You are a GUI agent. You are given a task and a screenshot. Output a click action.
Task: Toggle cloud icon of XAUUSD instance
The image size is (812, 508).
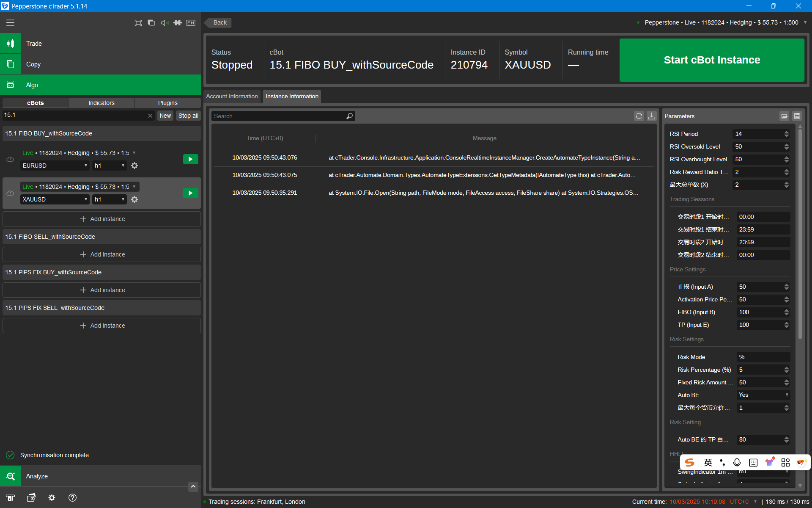[10, 193]
